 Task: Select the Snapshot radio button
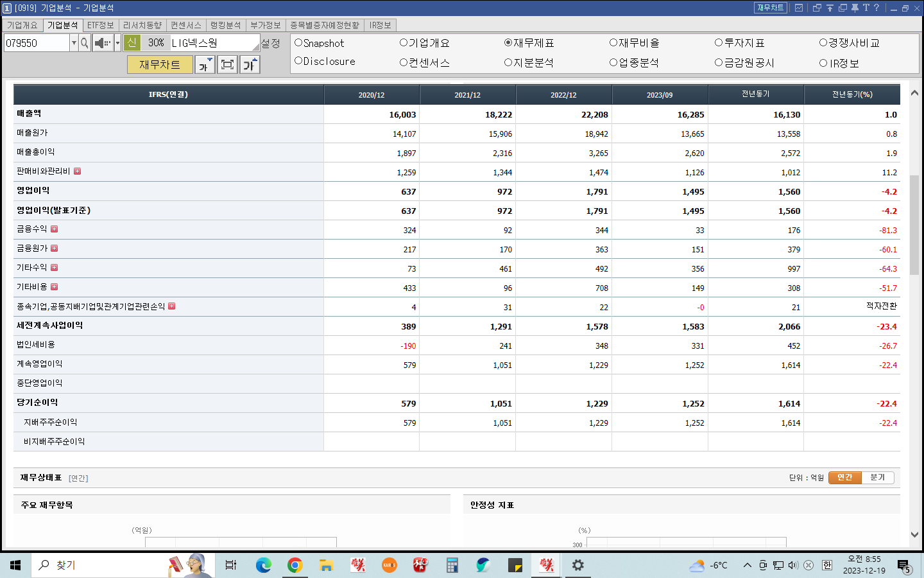[298, 43]
